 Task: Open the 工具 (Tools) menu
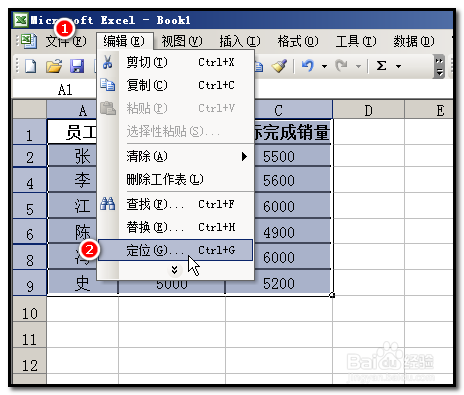(x=356, y=41)
